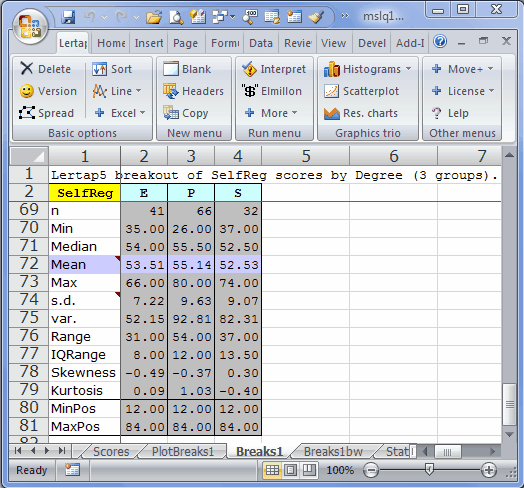Click the 100% zoom level button

pyautogui.click(x=340, y=470)
